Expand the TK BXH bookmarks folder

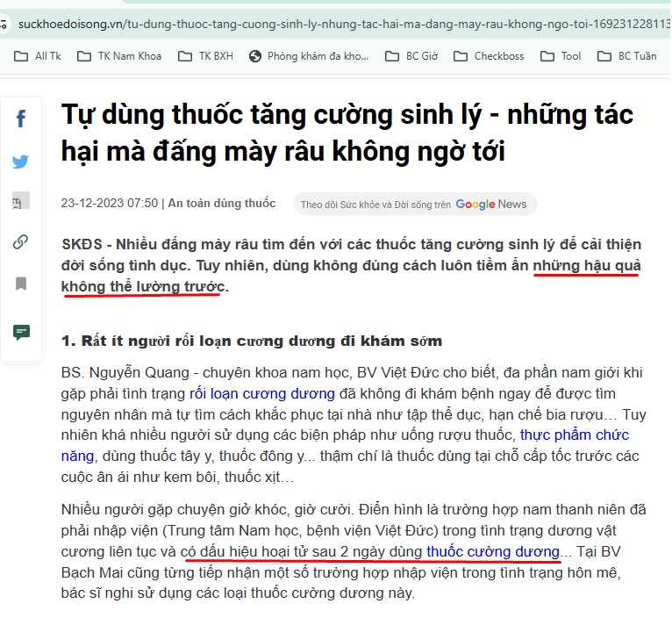[205, 56]
